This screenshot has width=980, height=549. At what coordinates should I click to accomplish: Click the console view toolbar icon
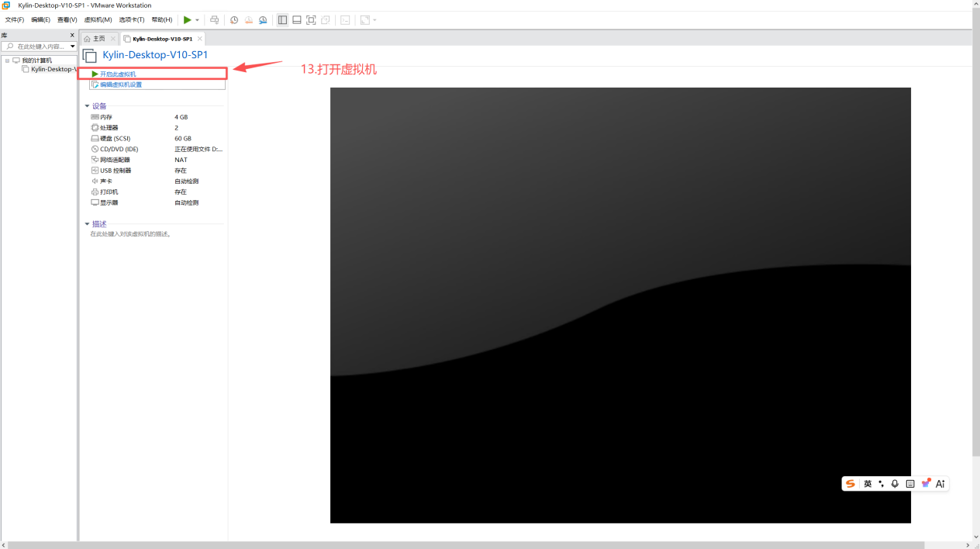(x=345, y=20)
